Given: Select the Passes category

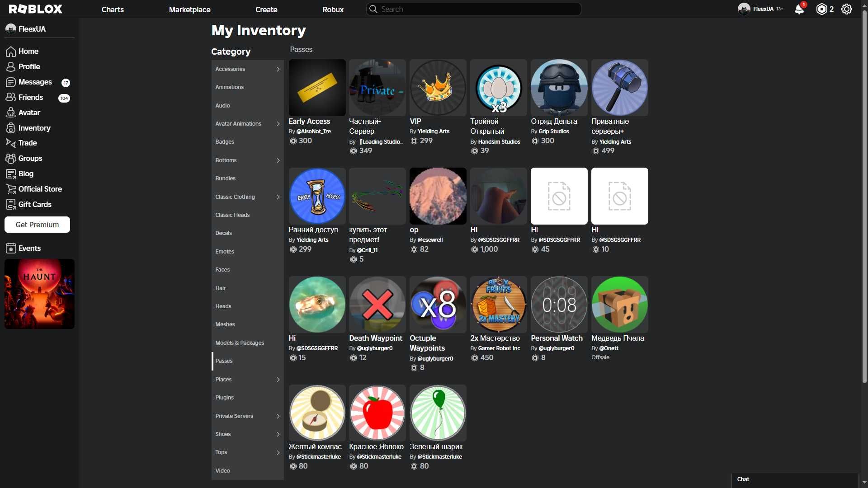Looking at the screenshot, I should click(248, 361).
